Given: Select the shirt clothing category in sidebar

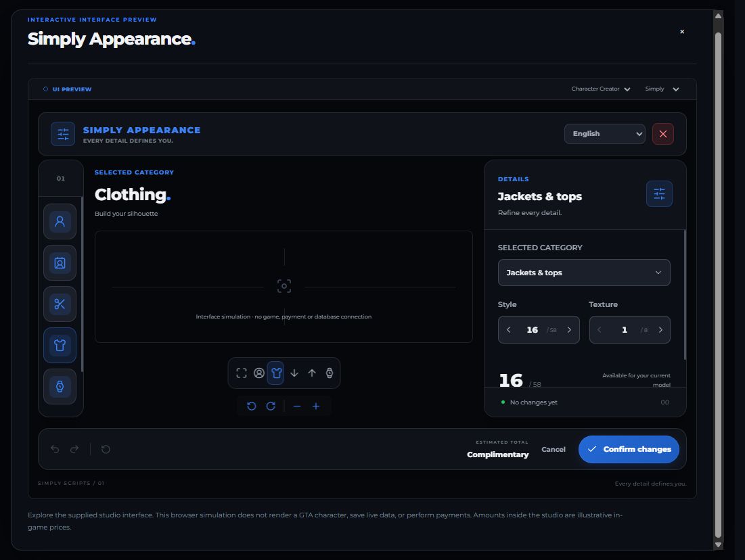Looking at the screenshot, I should point(60,346).
